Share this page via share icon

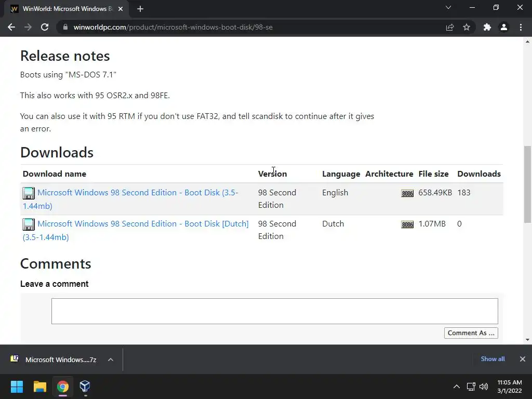(450, 27)
